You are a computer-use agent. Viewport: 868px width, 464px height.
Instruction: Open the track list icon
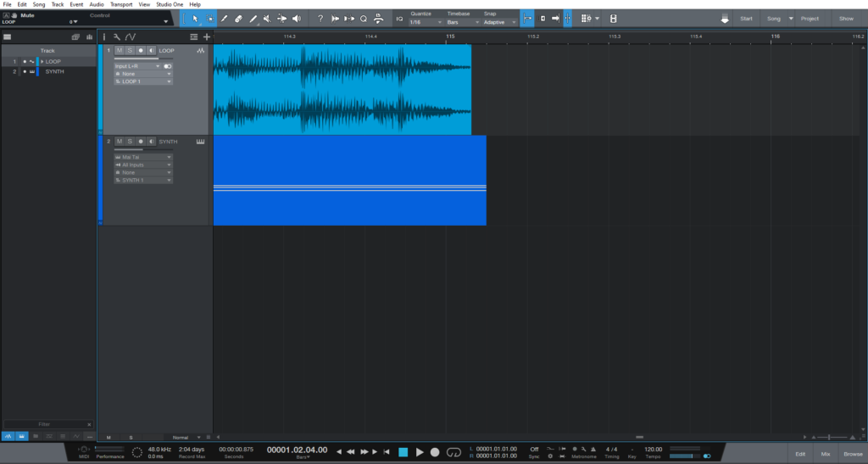194,37
